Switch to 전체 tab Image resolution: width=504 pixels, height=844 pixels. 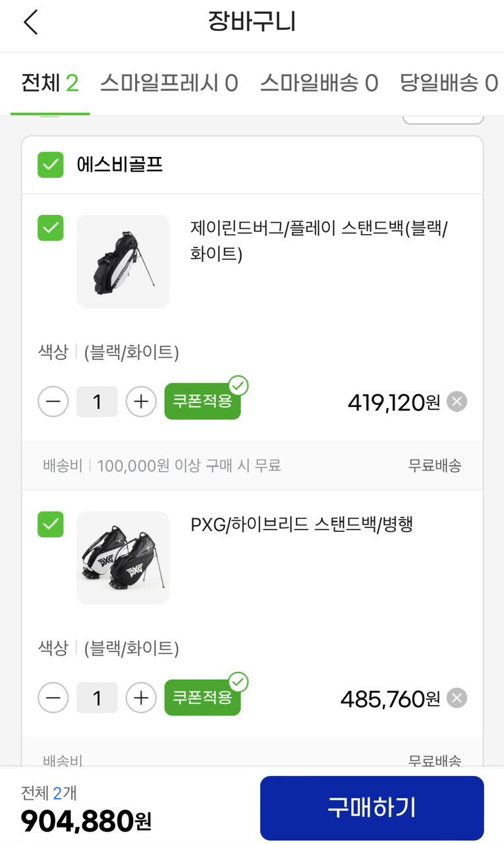50,83
